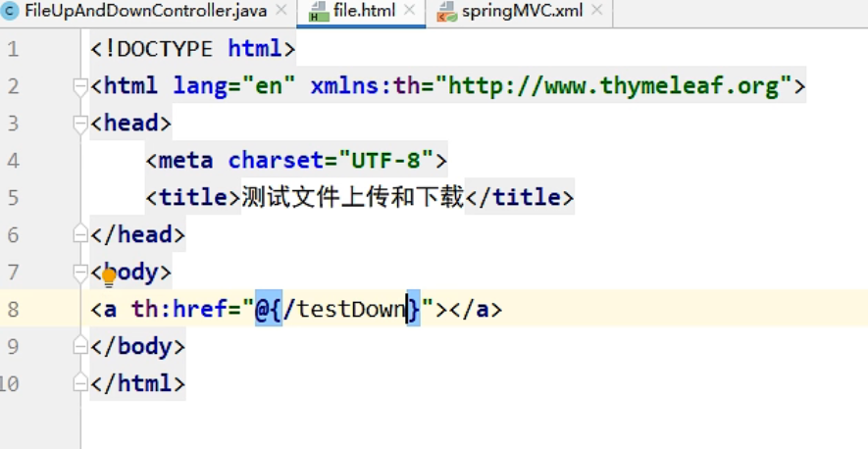This screenshot has height=449, width=868.
Task: Collapse the body tag fold on line 7
Action: [80, 272]
